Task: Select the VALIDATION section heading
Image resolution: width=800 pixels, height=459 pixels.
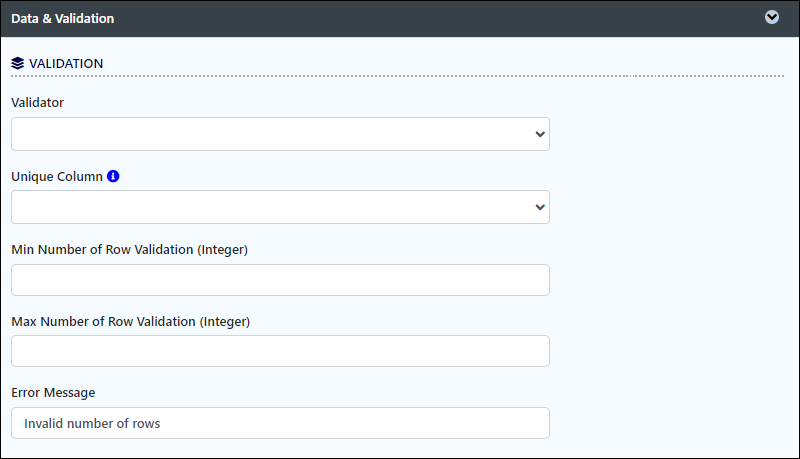Action: [x=66, y=63]
